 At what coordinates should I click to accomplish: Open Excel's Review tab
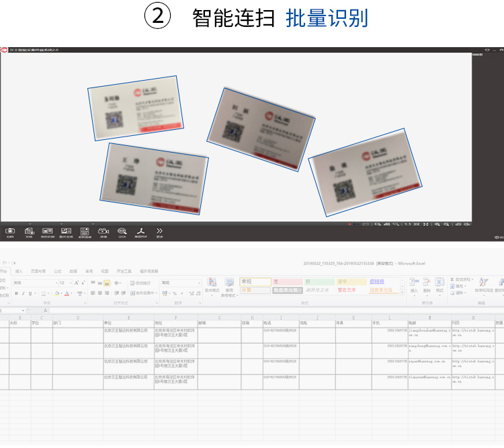[89, 271]
